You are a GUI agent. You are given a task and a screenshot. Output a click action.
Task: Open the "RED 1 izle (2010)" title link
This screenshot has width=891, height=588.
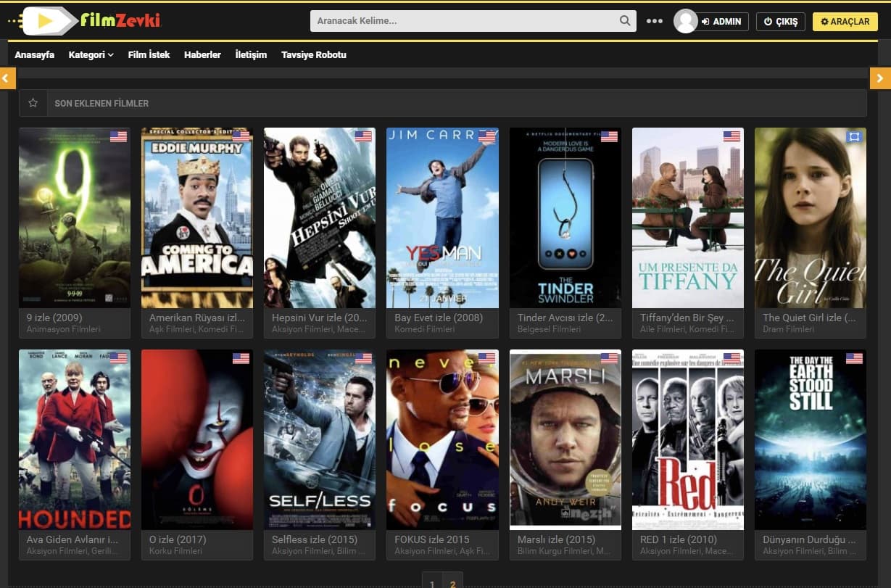coord(679,539)
